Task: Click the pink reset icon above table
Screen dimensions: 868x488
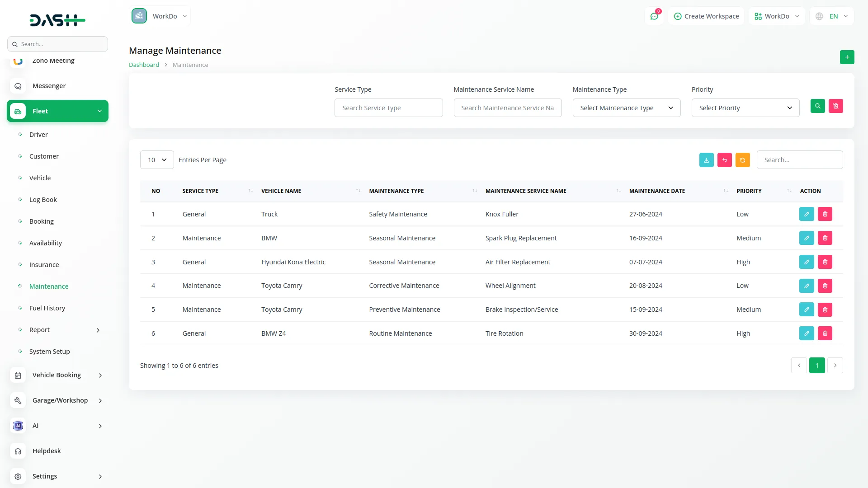Action: point(724,160)
